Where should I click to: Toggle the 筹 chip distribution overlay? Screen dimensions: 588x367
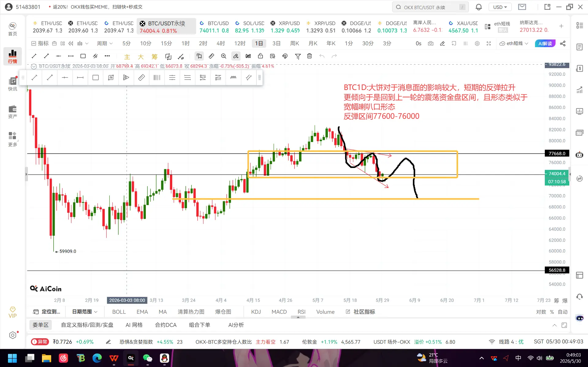click(x=154, y=57)
